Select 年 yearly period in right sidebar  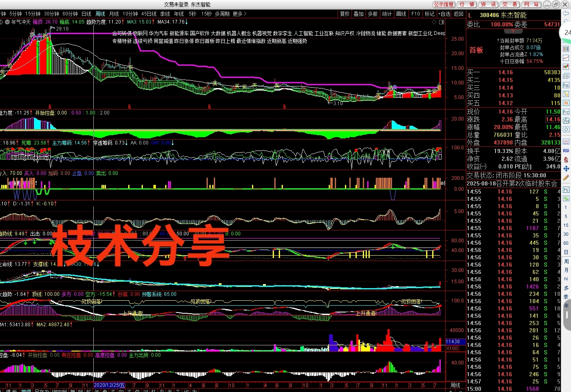pyautogui.click(x=566, y=306)
